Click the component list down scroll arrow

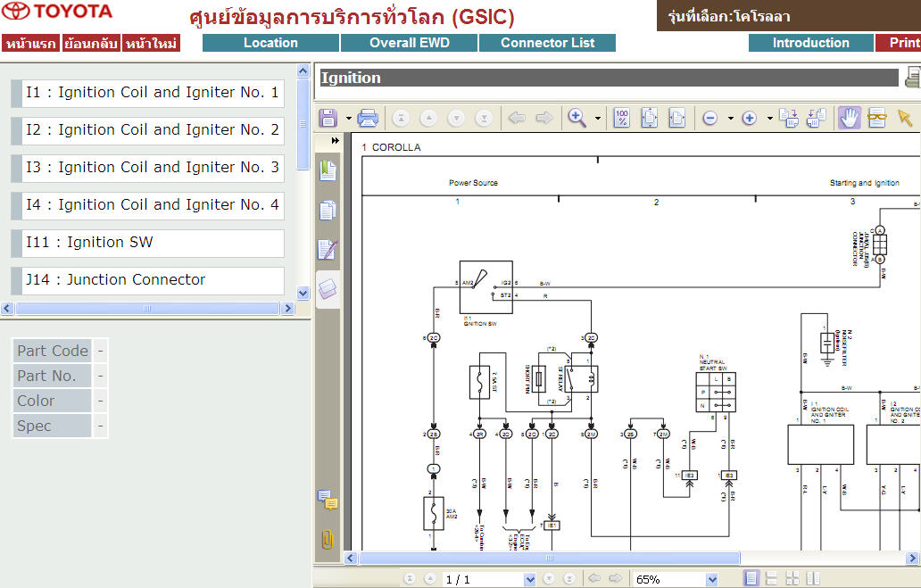coord(303,293)
